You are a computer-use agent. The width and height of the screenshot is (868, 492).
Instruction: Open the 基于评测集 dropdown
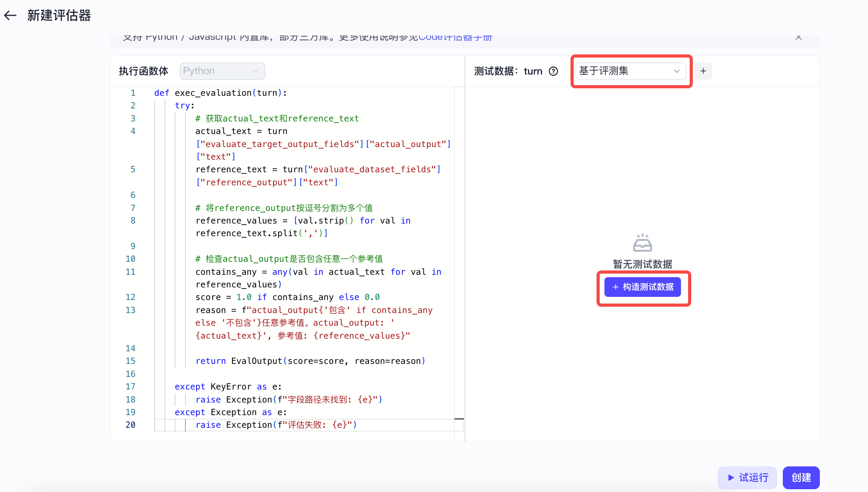click(630, 71)
